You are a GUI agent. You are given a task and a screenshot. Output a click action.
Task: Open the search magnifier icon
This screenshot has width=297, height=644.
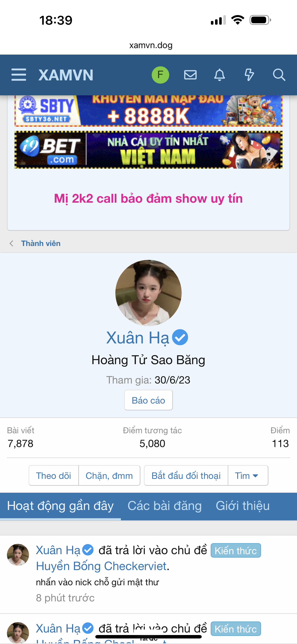279,75
